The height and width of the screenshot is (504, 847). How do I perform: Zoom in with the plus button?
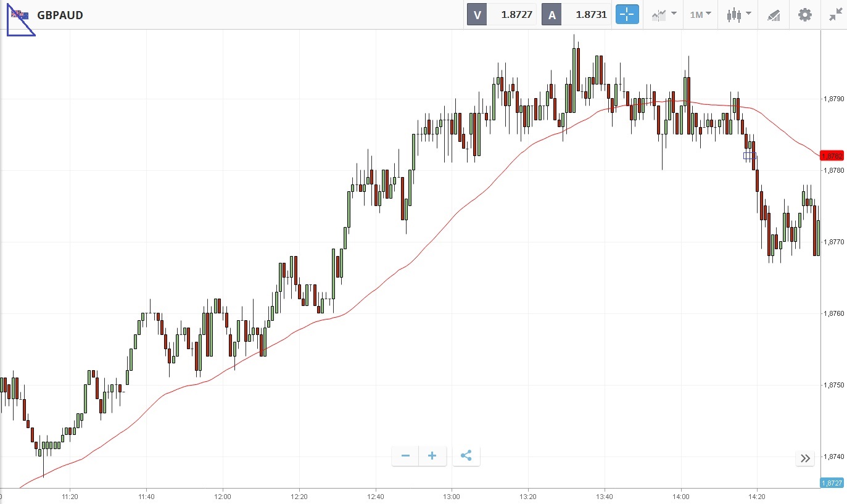tap(432, 456)
